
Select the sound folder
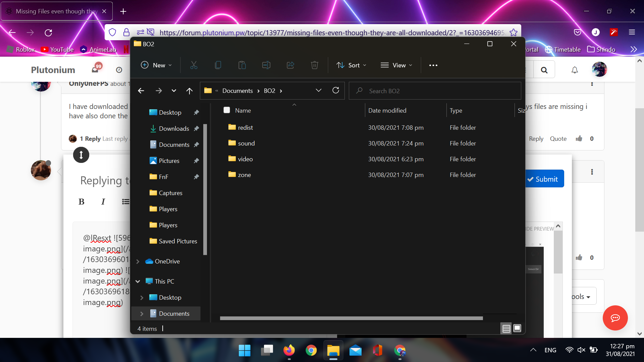pos(246,143)
